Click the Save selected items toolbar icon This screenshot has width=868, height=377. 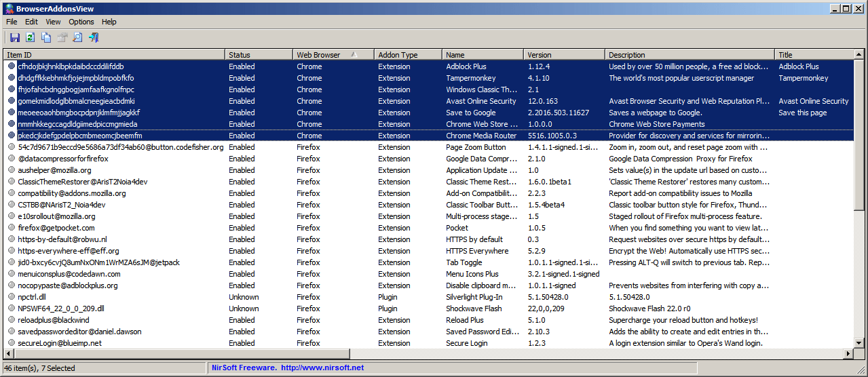(14, 37)
